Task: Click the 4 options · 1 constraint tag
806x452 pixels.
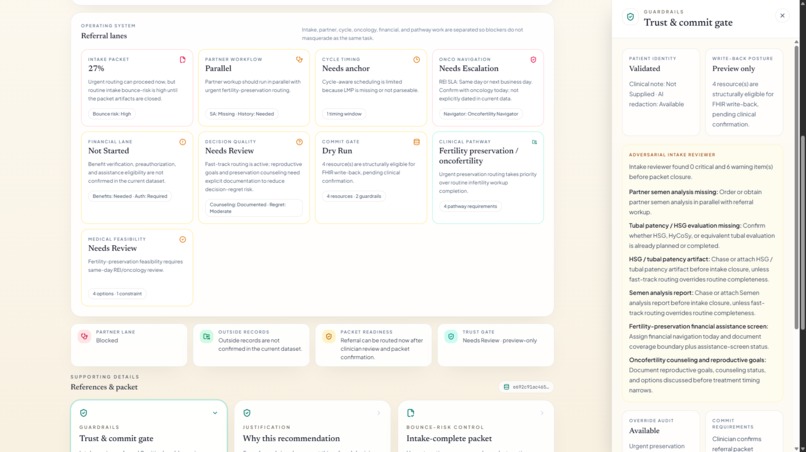Action: pos(117,294)
